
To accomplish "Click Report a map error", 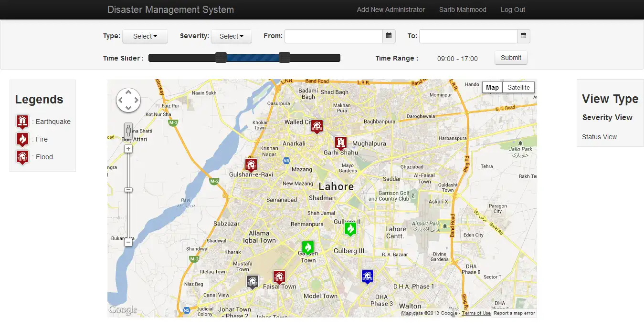I will (514, 313).
